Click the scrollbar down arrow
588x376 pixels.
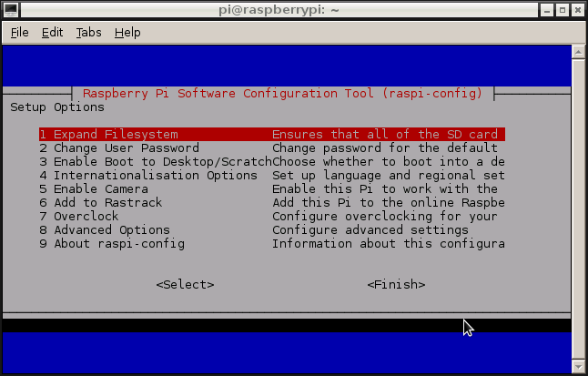[579, 365]
